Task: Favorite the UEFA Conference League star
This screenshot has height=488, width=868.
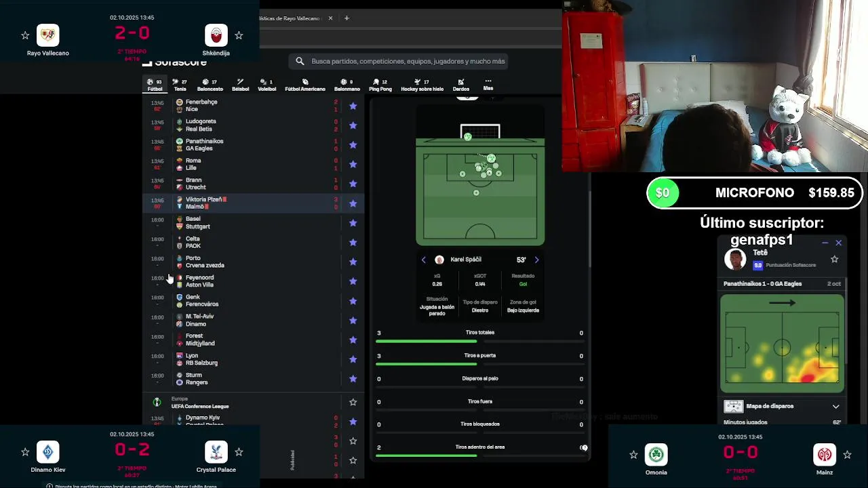Action: pos(353,402)
